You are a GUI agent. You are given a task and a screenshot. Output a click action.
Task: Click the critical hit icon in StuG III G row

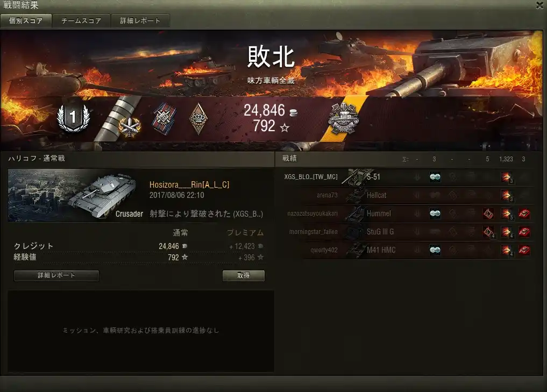488,232
